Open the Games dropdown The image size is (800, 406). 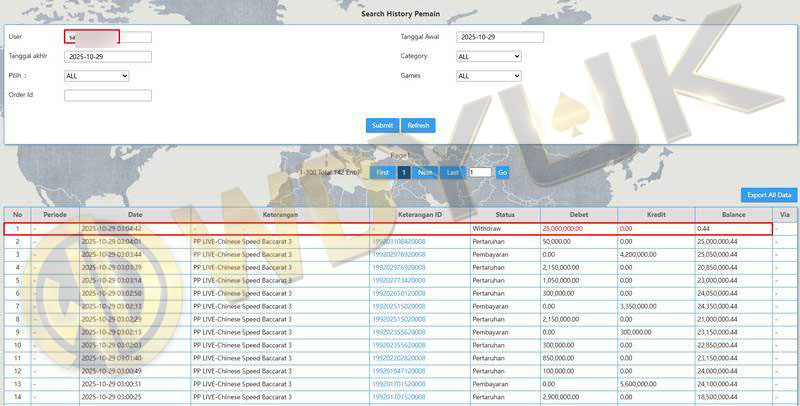(488, 76)
